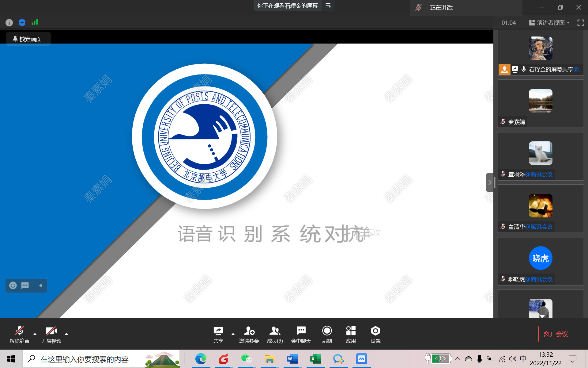Select 郝晓虎 participant avatar

point(541,258)
